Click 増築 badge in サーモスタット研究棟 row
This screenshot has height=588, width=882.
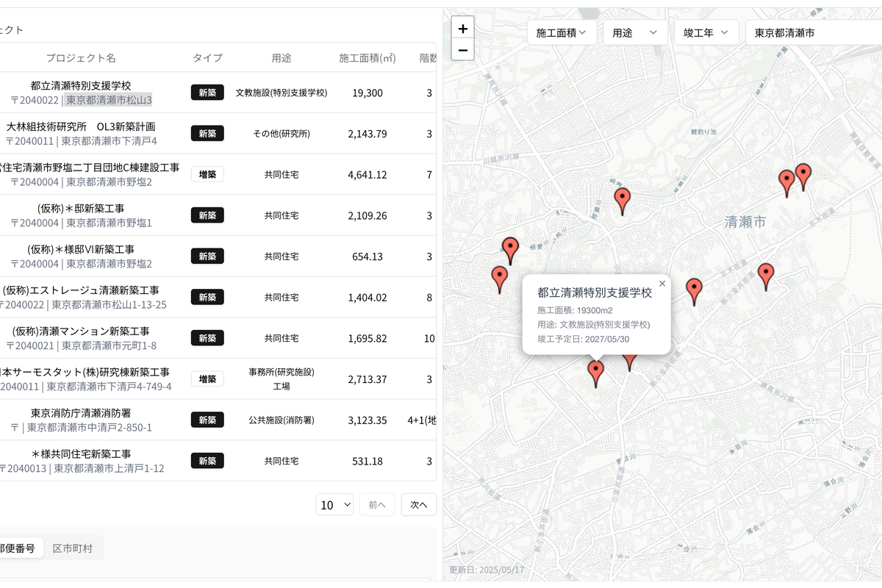207,379
